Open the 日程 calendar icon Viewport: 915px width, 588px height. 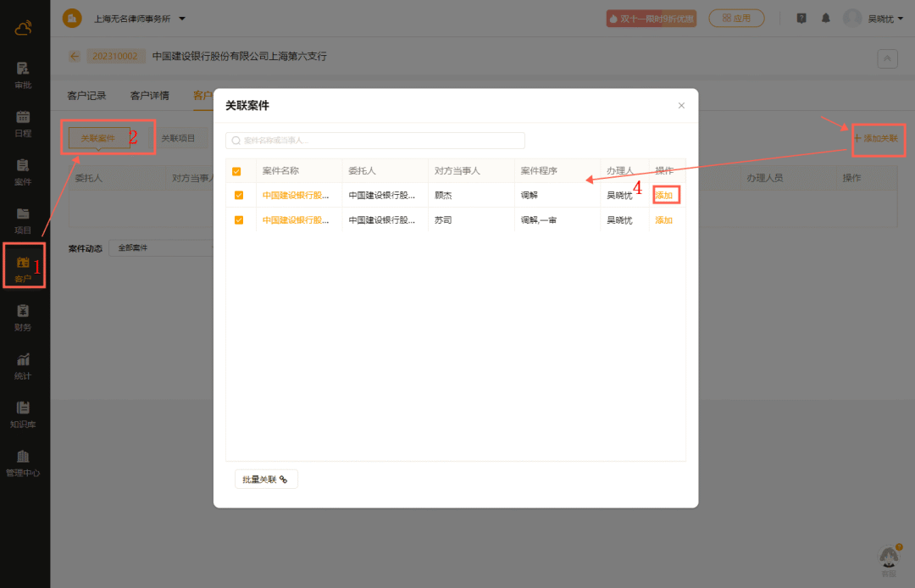point(23,122)
